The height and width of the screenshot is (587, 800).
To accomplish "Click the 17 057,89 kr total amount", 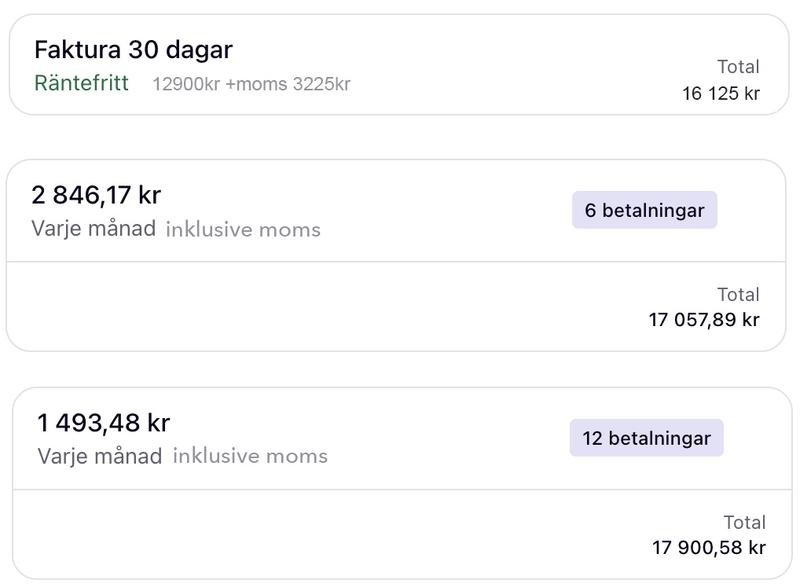I will click(x=704, y=320).
